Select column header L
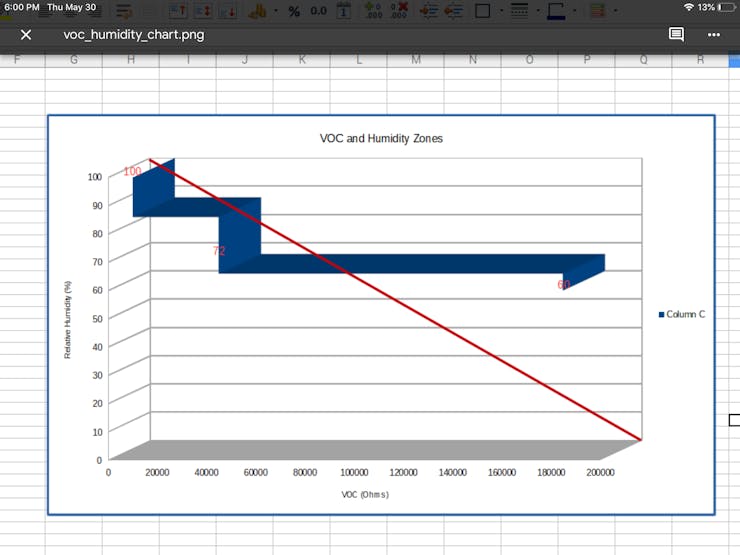Viewport: 740px width, 555px height. tap(359, 60)
